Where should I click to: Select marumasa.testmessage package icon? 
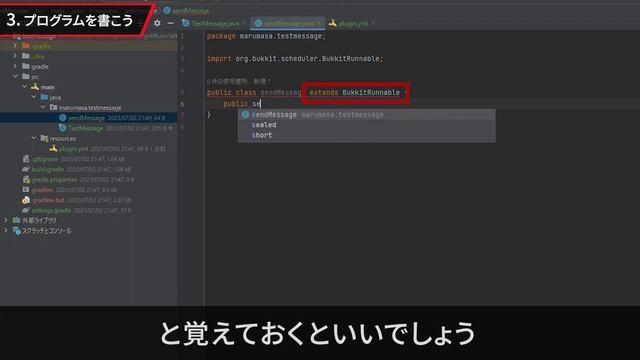(53, 107)
